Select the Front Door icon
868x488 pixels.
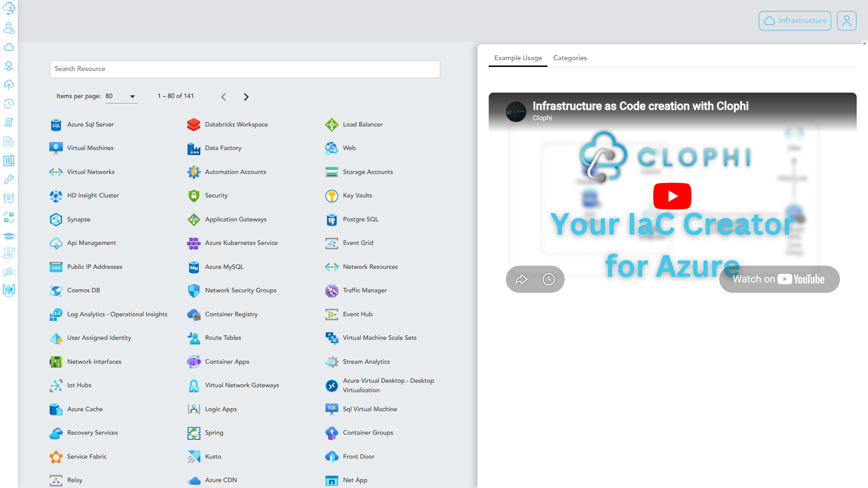click(332, 457)
